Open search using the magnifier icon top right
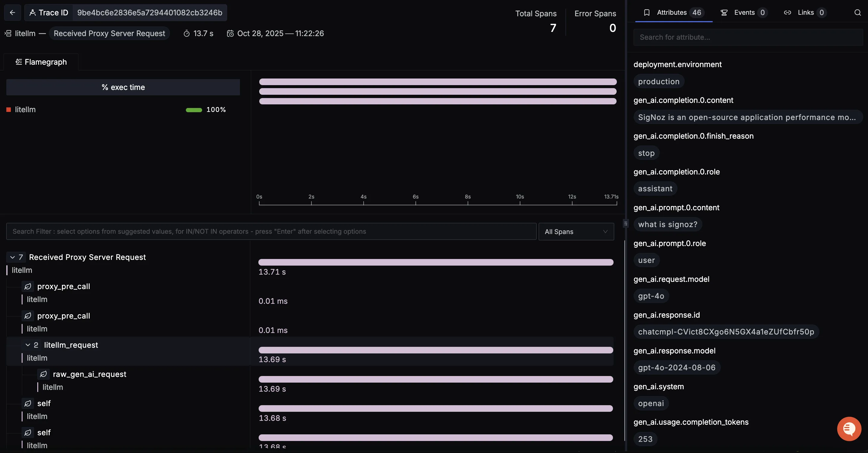868x453 pixels. (857, 12)
